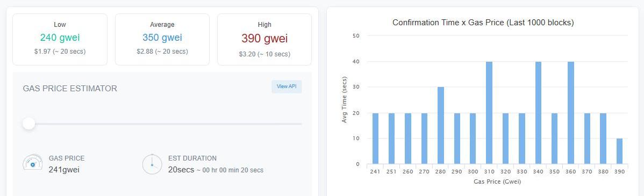Click the 360 gwei bar in chart
Screen dimensions: 644x196
(570, 113)
